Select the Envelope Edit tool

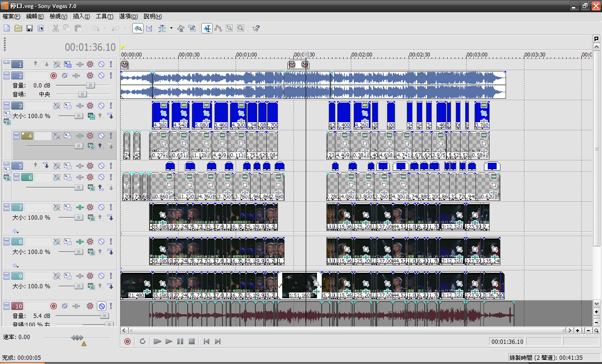point(218,28)
